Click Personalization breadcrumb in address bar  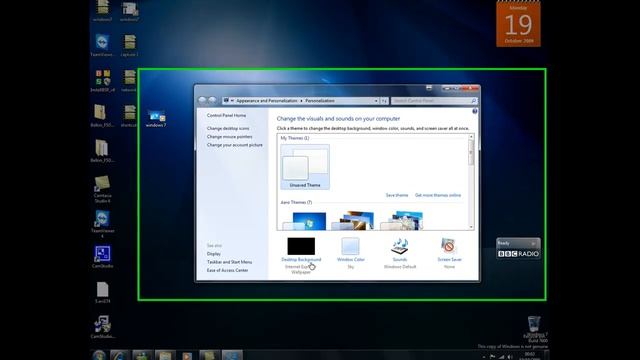pyautogui.click(x=320, y=100)
